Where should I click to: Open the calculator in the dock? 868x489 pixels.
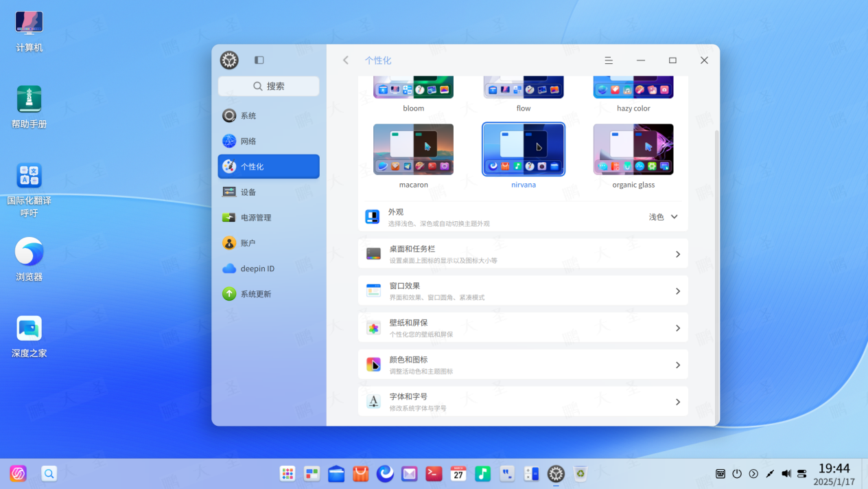click(x=531, y=473)
